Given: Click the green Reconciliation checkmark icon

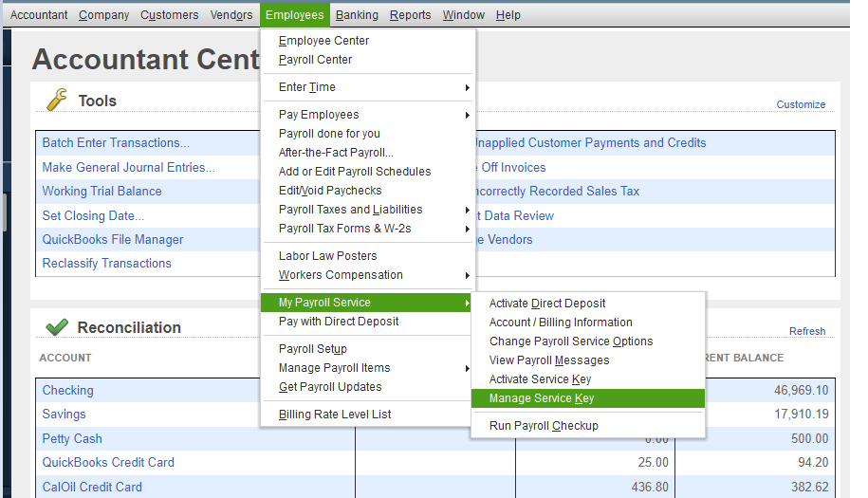Looking at the screenshot, I should (x=57, y=327).
